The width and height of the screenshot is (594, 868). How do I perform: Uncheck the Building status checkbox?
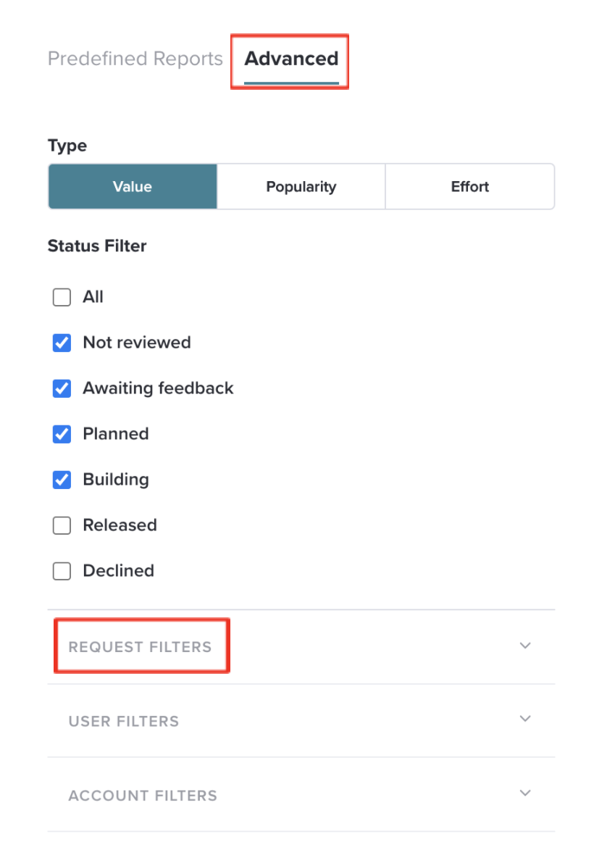(62, 480)
